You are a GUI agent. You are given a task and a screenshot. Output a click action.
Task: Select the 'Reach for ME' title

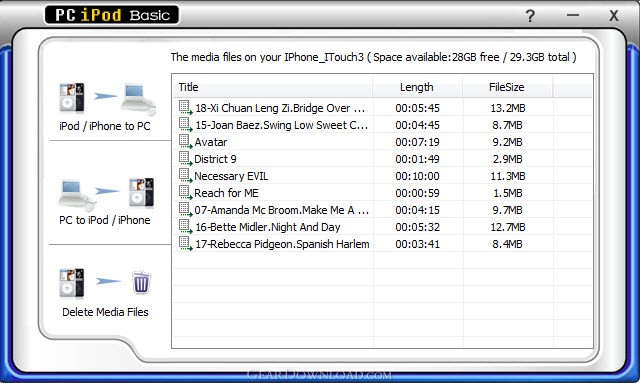[x=226, y=193]
